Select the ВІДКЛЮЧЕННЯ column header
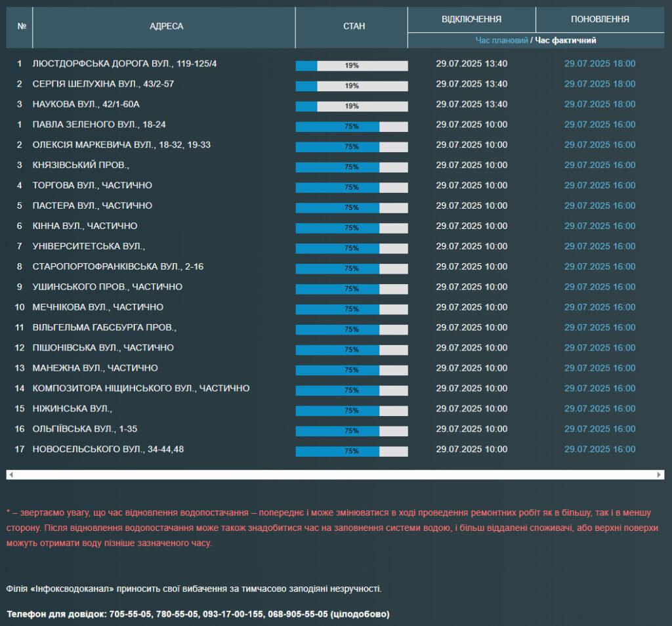 (x=472, y=20)
